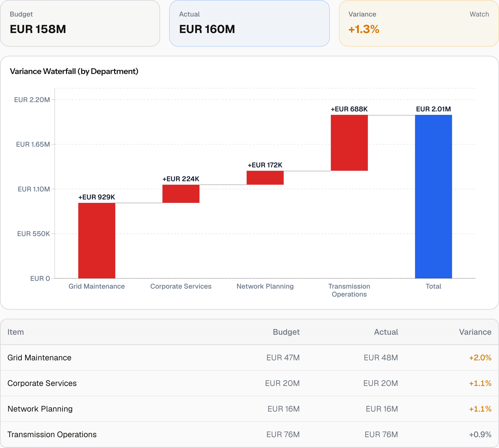Click the EUR 2.20M axis label
Viewport: 499px width, 448px height.
pos(32,100)
